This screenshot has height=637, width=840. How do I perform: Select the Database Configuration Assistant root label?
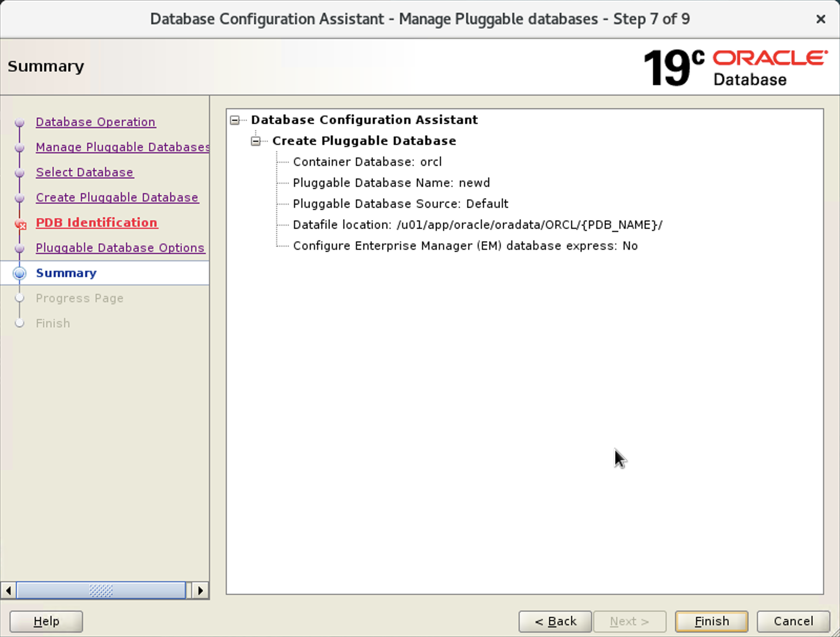[364, 120]
